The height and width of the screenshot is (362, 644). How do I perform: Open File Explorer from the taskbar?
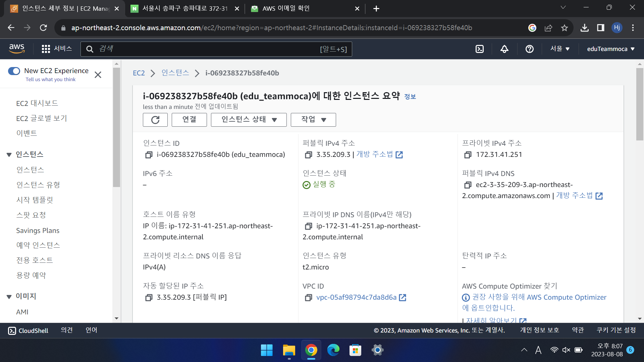(289, 350)
